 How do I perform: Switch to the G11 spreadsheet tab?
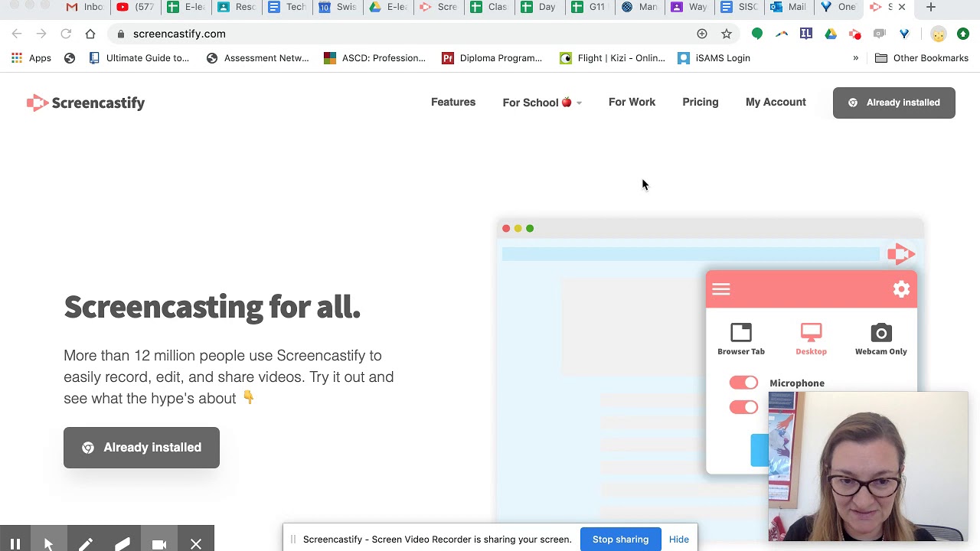pos(590,7)
